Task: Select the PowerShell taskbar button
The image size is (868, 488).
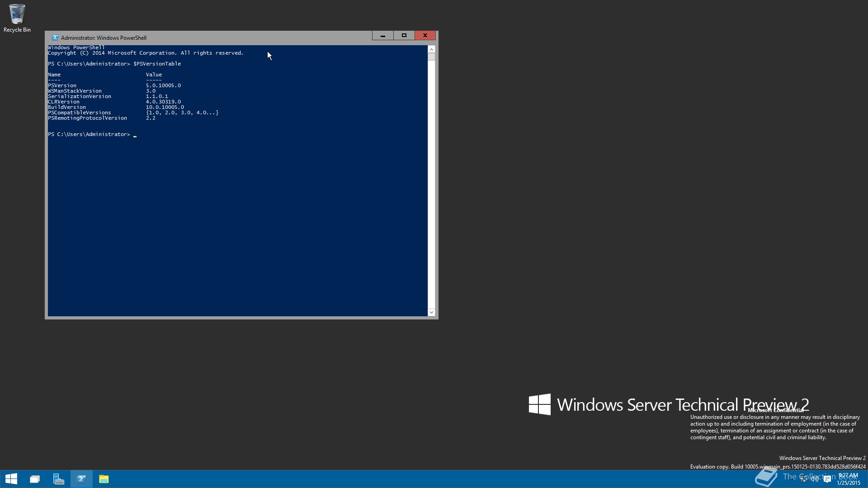Action: pos(81,479)
